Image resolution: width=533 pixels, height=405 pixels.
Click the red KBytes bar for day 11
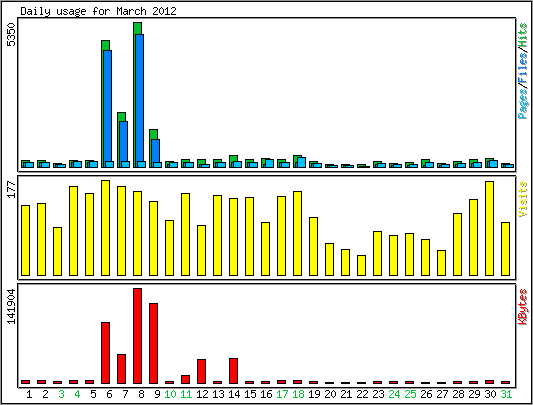tap(185, 379)
